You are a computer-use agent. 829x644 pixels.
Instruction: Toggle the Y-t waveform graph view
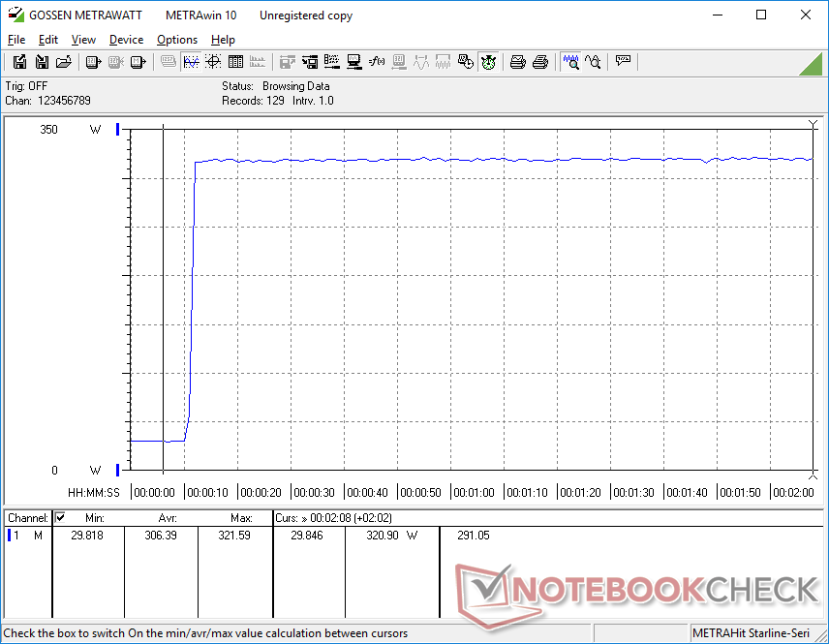coord(191,62)
